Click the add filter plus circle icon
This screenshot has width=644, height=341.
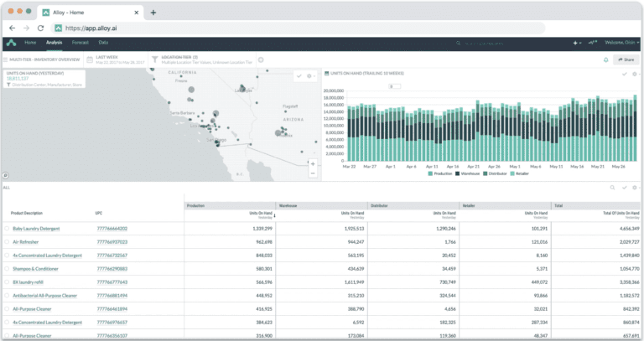click(261, 59)
